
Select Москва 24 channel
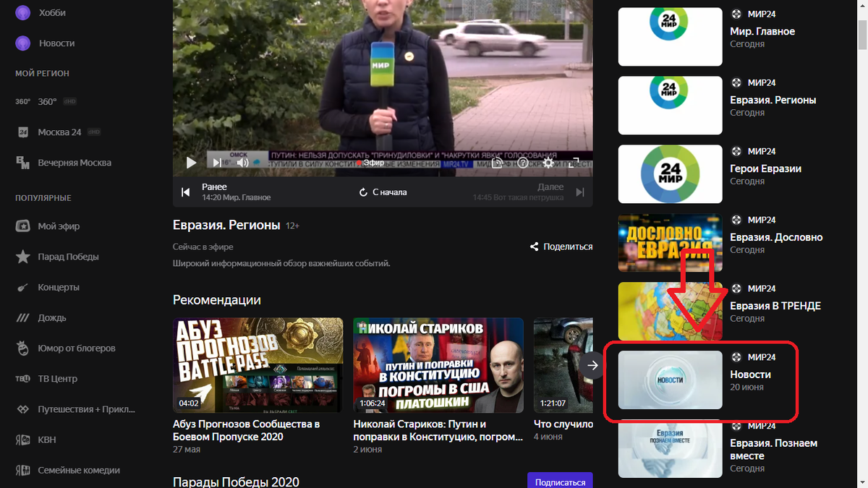[59, 132]
